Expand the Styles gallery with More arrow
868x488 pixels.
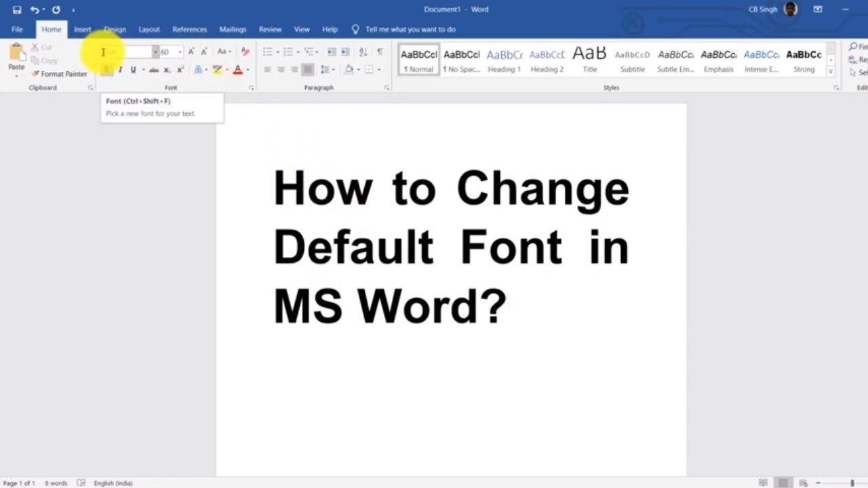tap(831, 71)
